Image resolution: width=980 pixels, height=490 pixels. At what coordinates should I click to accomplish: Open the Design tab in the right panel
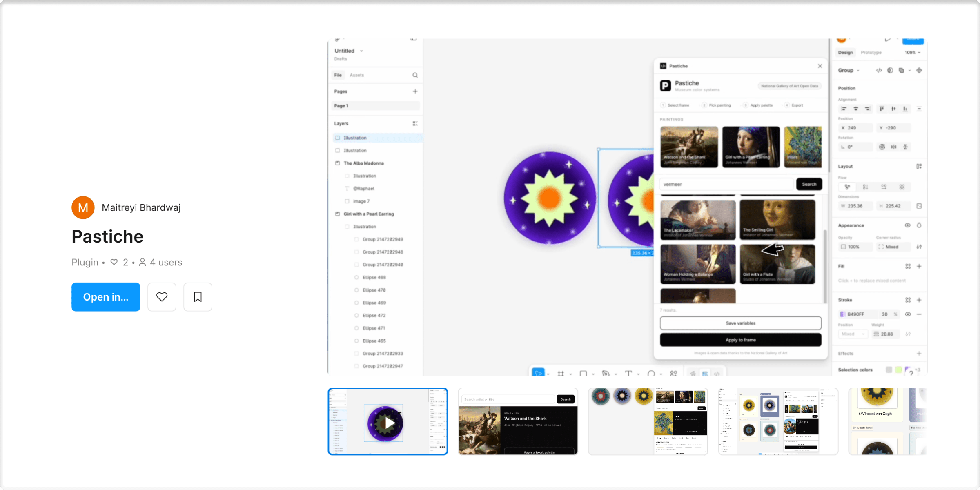[846, 53]
